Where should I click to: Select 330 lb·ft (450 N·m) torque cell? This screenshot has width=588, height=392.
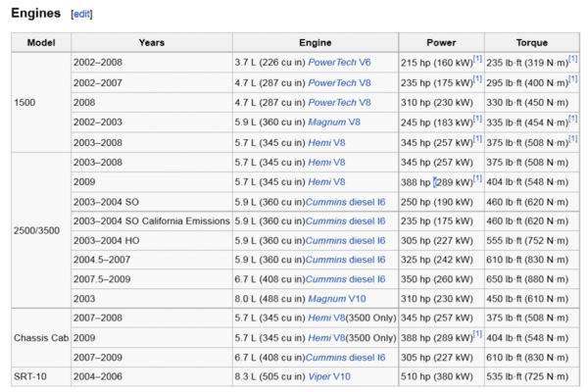(x=532, y=102)
